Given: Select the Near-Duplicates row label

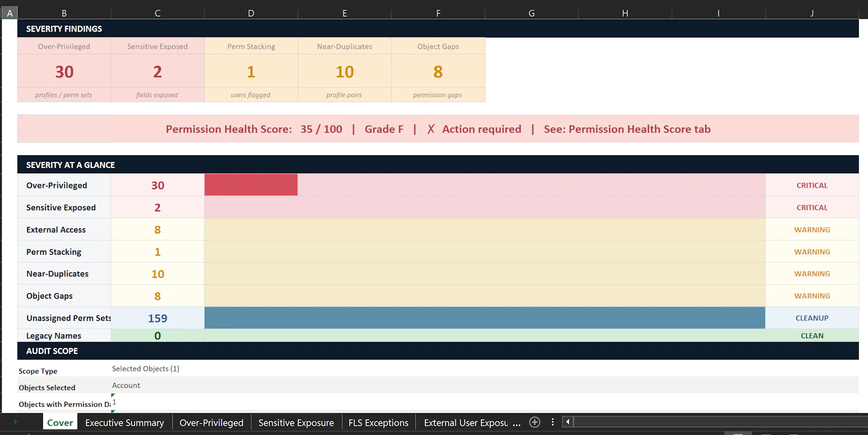Looking at the screenshot, I should click(64, 274).
